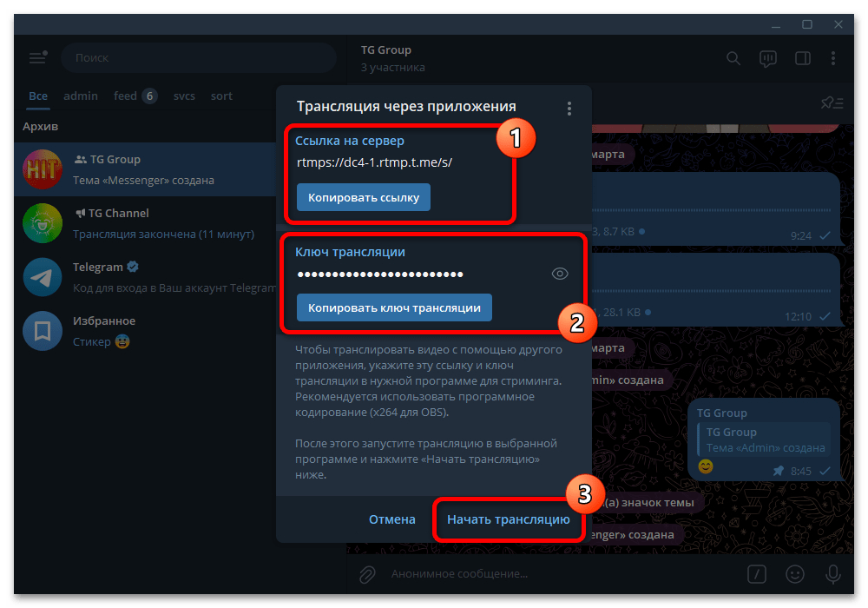Click Копировать ссылку button
The image size is (868, 608).
point(363,197)
